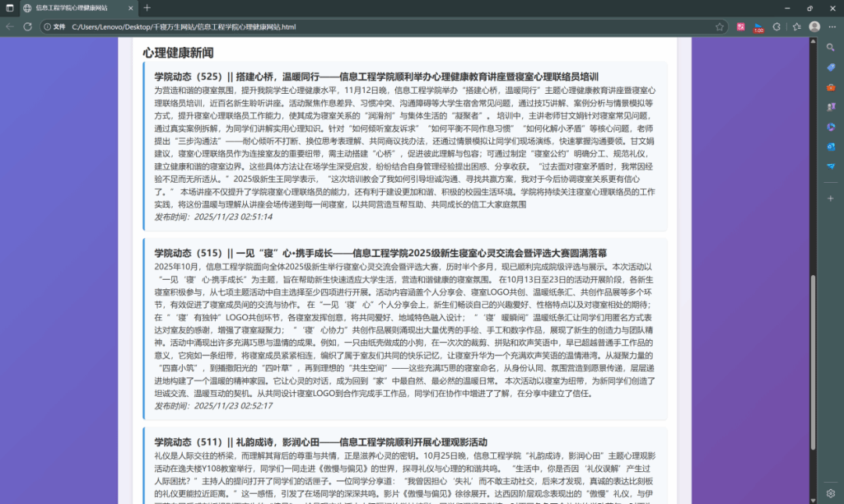Screen dimensions: 844x504
Task: Click the 学院动态（525）news headline
Action: tap(376, 77)
